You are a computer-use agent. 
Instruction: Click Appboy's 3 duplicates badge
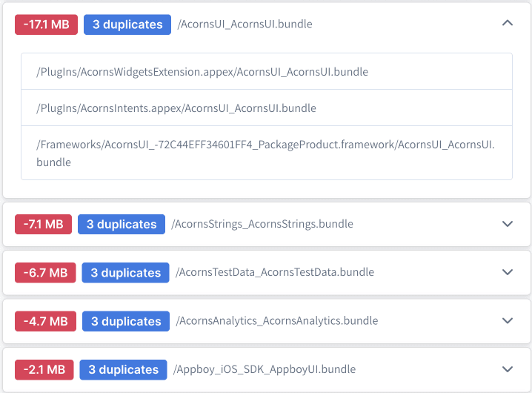124,369
